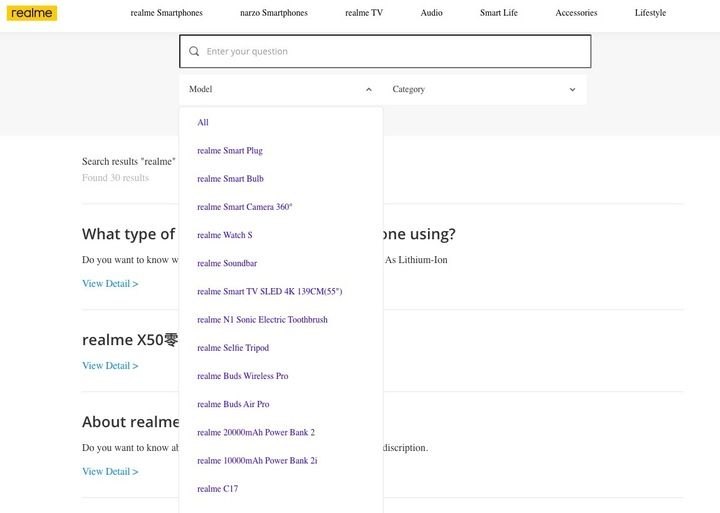Choose realme Buds Air Pro
This screenshot has width=720, height=513.
pyautogui.click(x=233, y=404)
